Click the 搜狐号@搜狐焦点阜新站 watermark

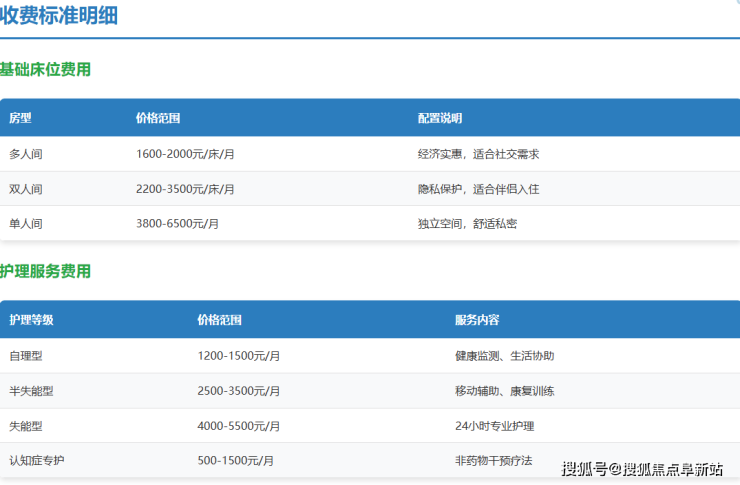coord(641,469)
